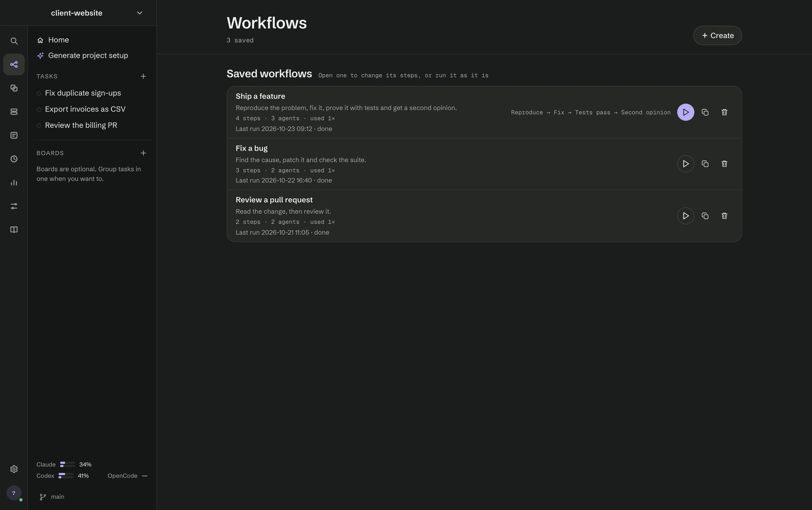Run the Review a pull request workflow
812x510 pixels.
(x=686, y=216)
